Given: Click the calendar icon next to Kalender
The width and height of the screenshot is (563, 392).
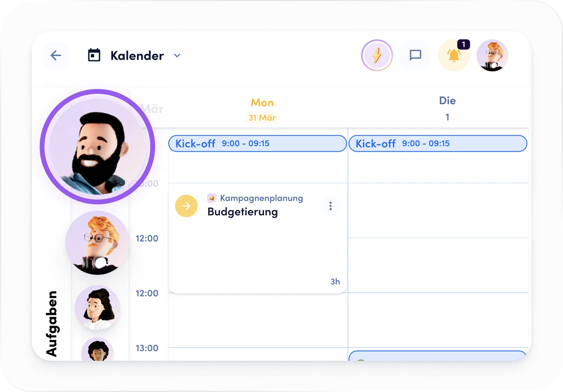Looking at the screenshot, I should point(94,55).
